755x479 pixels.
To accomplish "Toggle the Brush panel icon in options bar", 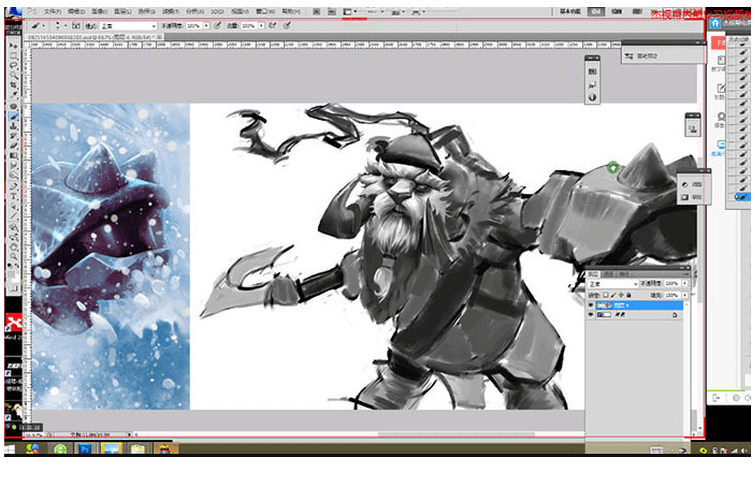I will 77,26.
